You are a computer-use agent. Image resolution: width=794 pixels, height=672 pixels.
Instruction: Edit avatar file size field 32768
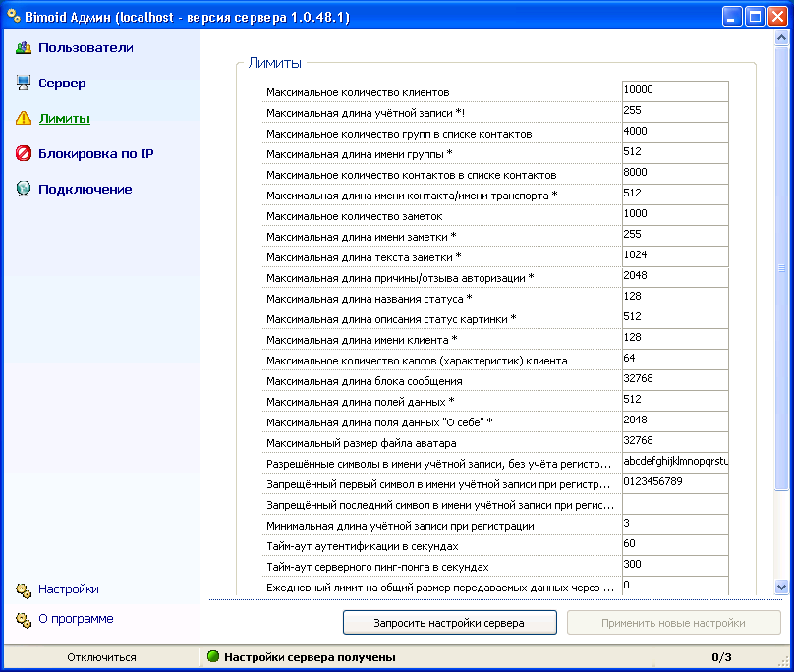coord(675,442)
